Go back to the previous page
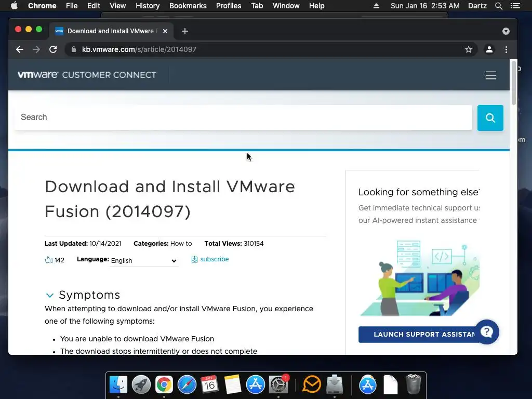 (x=20, y=49)
